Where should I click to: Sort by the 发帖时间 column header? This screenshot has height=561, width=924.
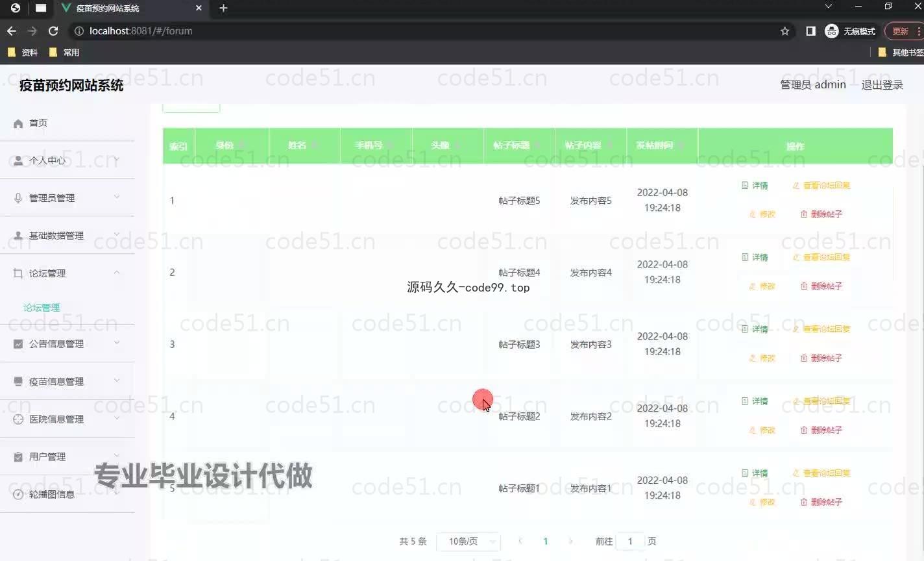coord(662,145)
